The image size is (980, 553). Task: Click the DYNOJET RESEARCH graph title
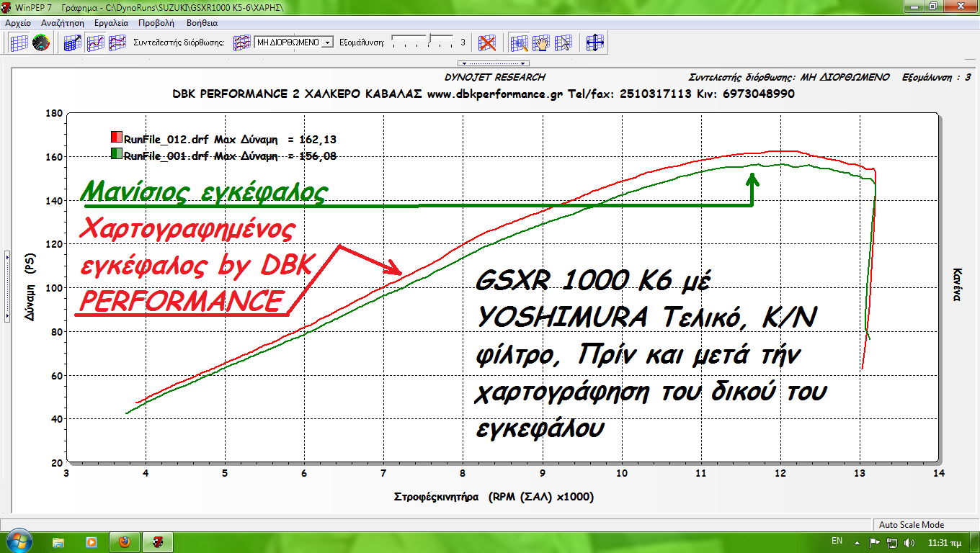coord(496,77)
